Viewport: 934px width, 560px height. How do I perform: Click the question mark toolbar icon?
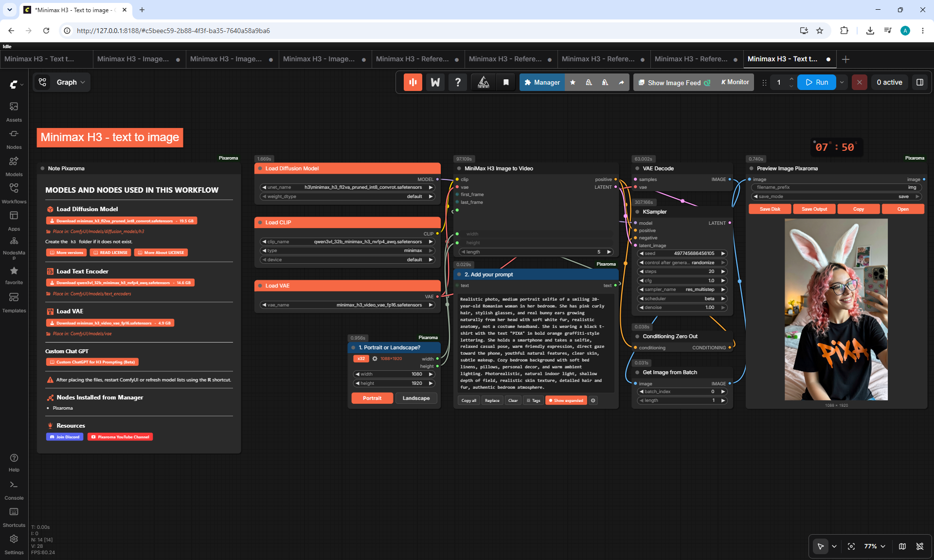(x=458, y=82)
